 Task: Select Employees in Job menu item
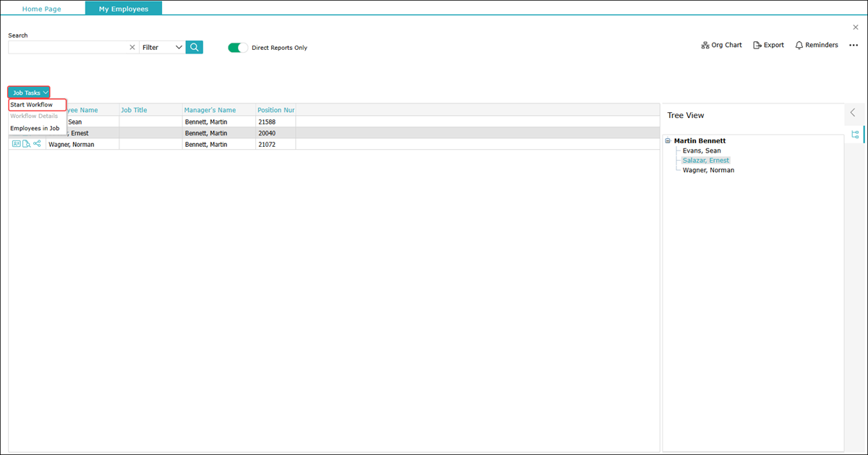coord(35,128)
